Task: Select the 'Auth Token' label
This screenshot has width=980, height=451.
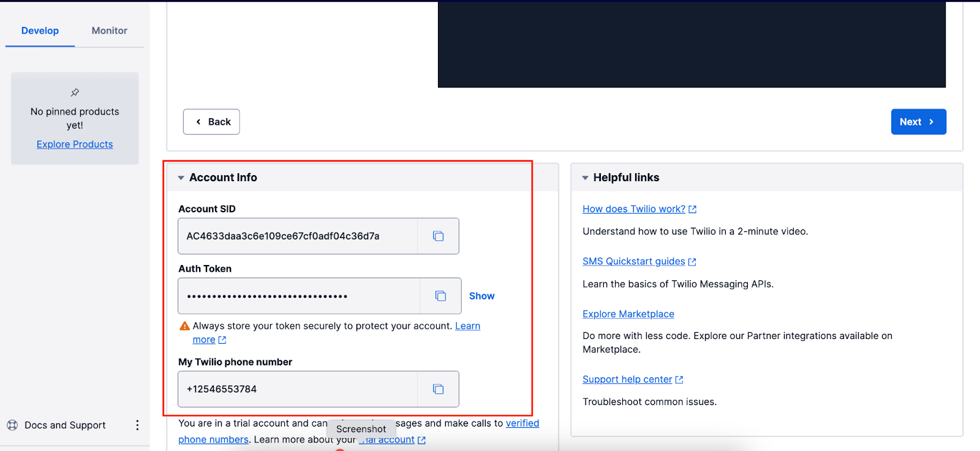Action: click(205, 269)
